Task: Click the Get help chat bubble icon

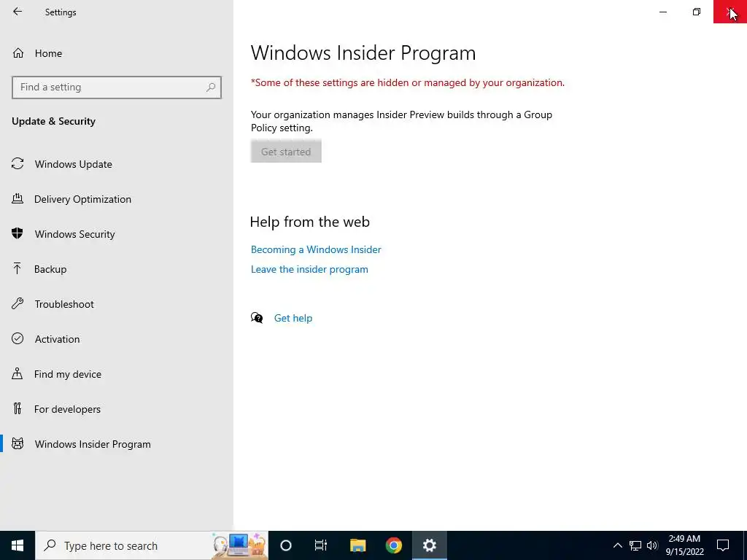Action: pos(257,318)
